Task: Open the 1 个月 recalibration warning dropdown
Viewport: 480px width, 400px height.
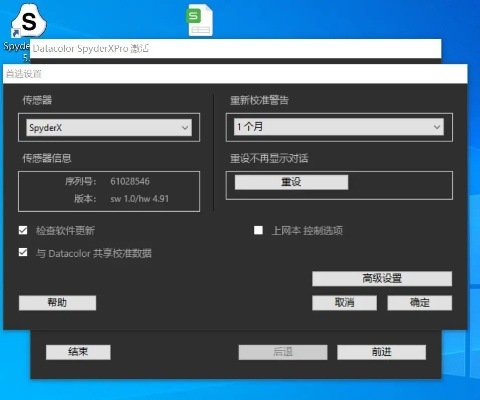Action: (339, 127)
